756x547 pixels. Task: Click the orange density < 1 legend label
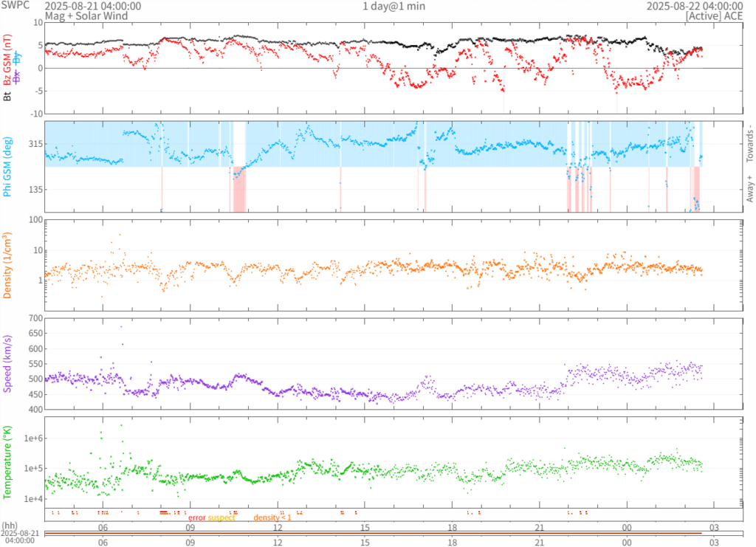pyautogui.click(x=273, y=517)
